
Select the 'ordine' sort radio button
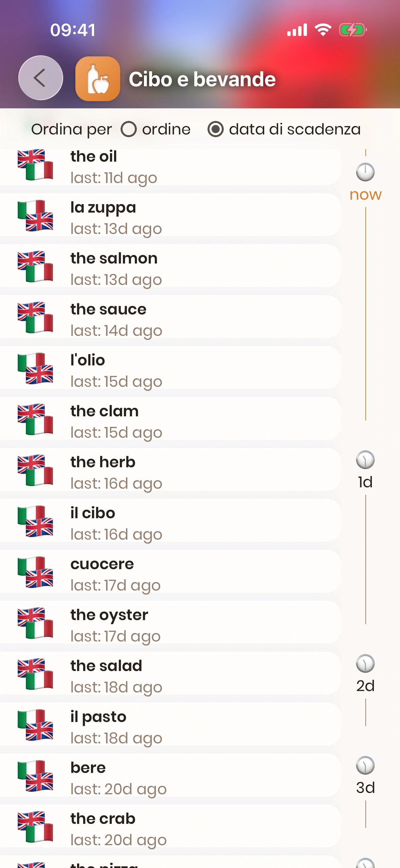click(129, 129)
